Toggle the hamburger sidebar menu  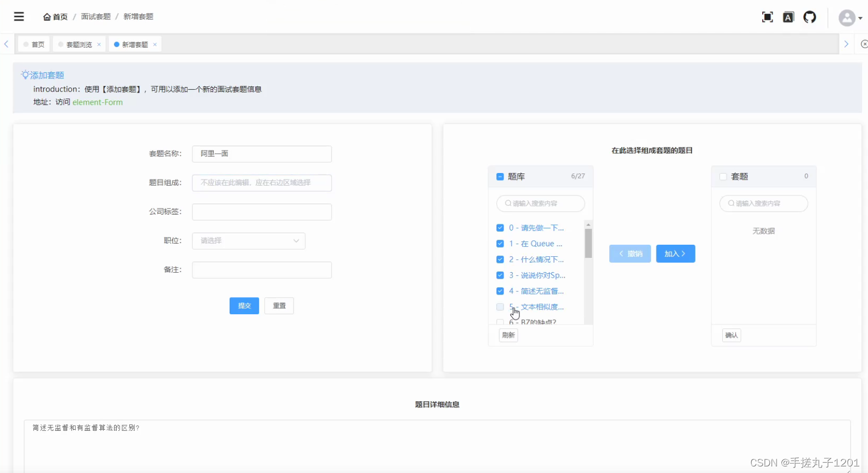[19, 16]
